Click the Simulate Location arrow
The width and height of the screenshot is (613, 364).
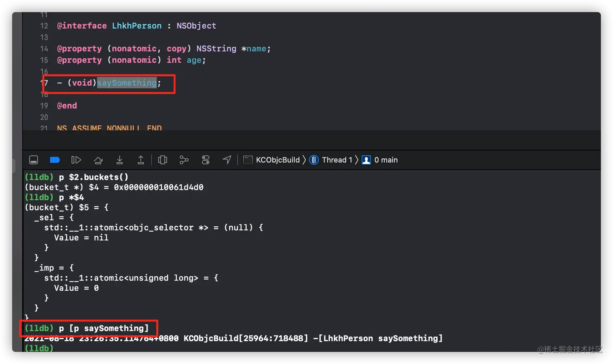click(x=227, y=160)
